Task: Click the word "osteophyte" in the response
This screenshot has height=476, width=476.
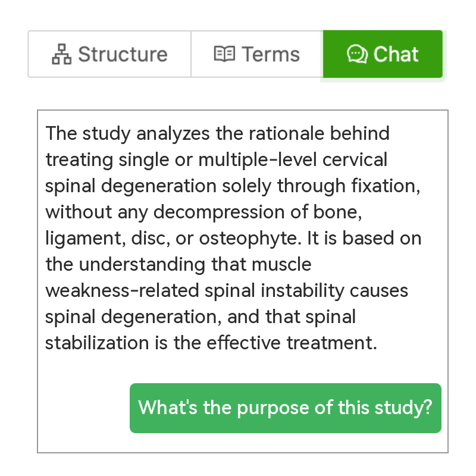Action: click(248, 239)
